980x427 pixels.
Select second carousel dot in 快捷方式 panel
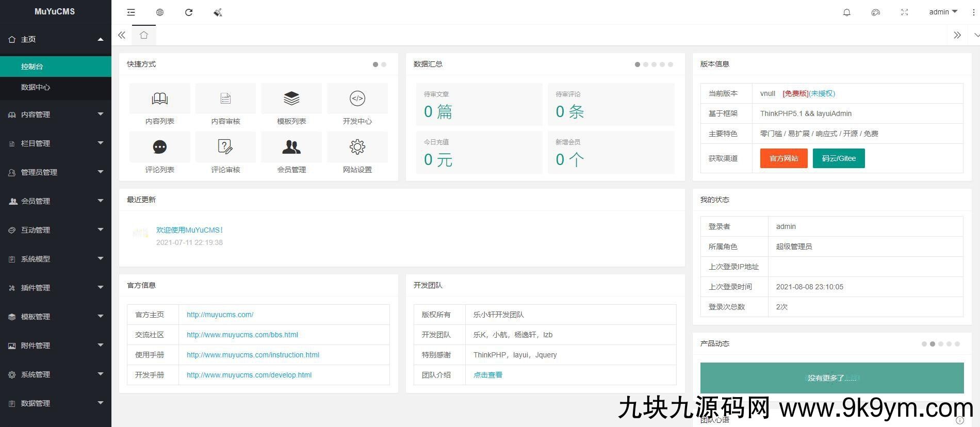pyautogui.click(x=384, y=64)
